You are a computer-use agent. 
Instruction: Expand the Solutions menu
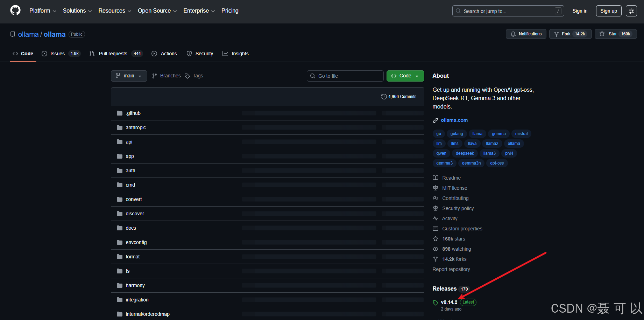(x=77, y=11)
